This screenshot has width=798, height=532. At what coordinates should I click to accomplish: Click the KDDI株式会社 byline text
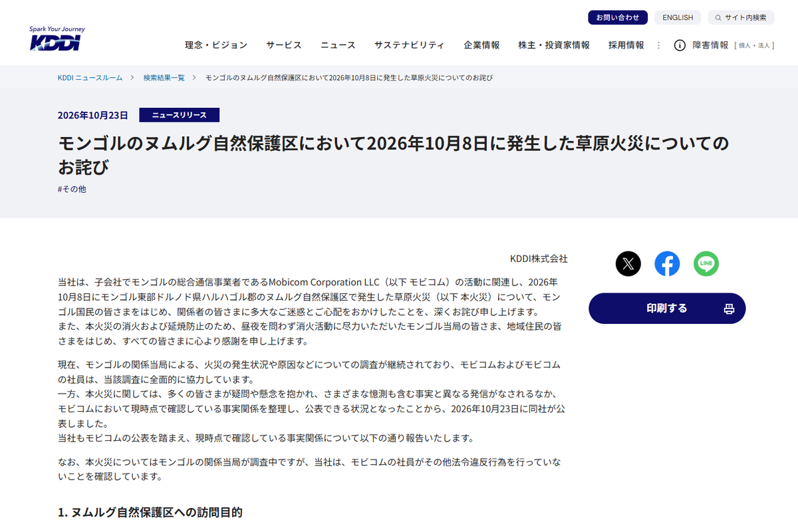539,259
